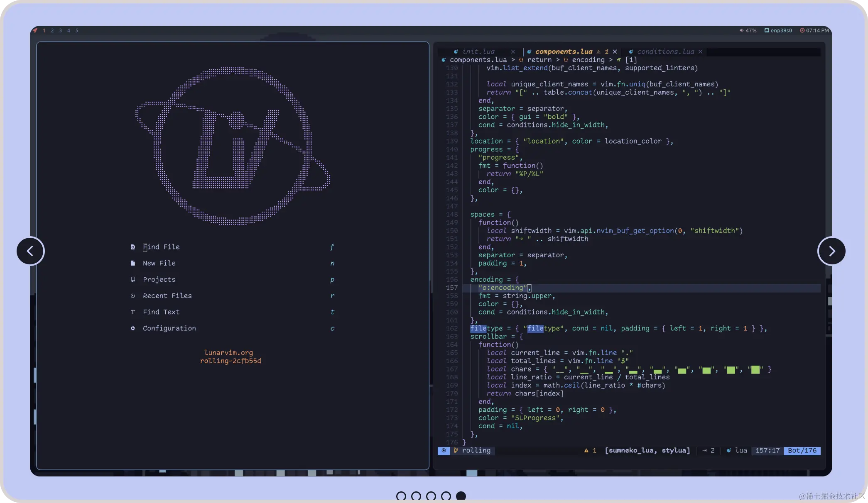Click the 157:17 cursor position indicator
The image size is (868, 503).
point(767,451)
